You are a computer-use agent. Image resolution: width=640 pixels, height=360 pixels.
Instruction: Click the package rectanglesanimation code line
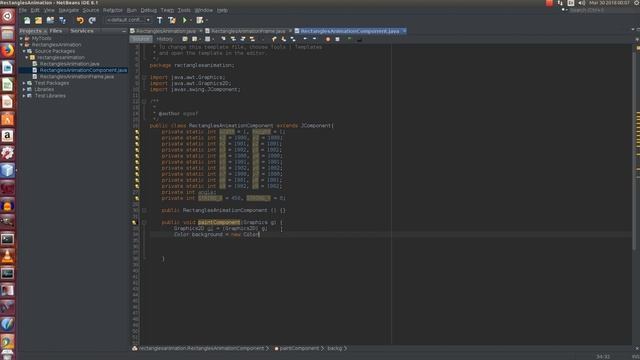click(x=192, y=65)
